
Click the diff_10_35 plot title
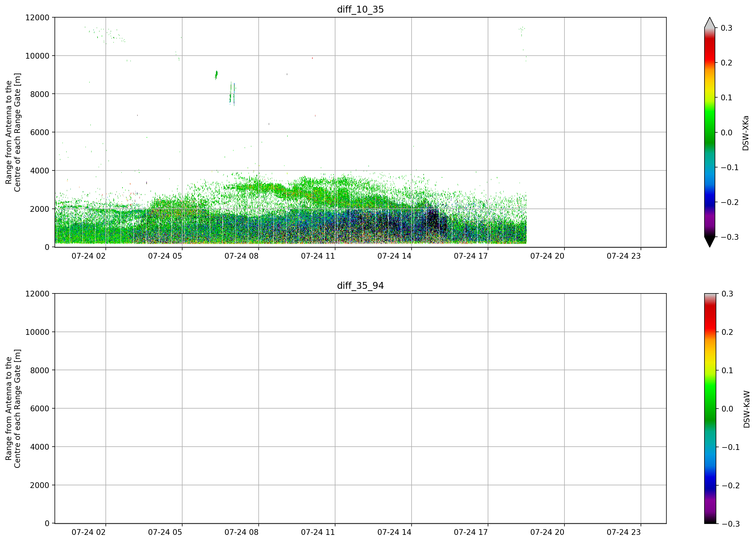point(360,9)
